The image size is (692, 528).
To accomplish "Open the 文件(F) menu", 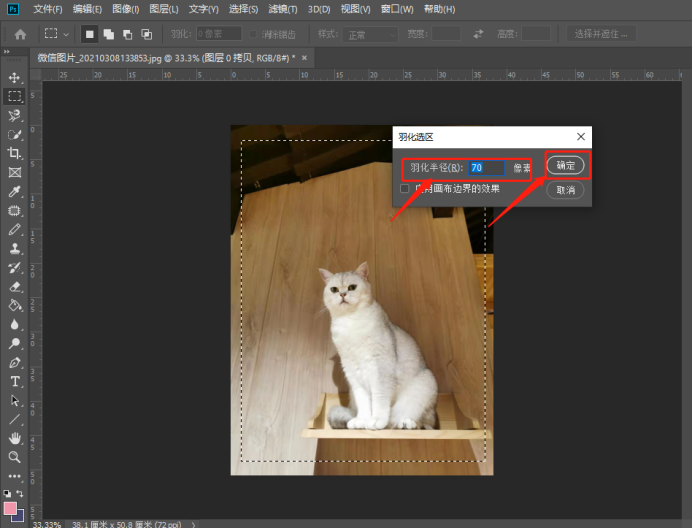I will click(48, 9).
